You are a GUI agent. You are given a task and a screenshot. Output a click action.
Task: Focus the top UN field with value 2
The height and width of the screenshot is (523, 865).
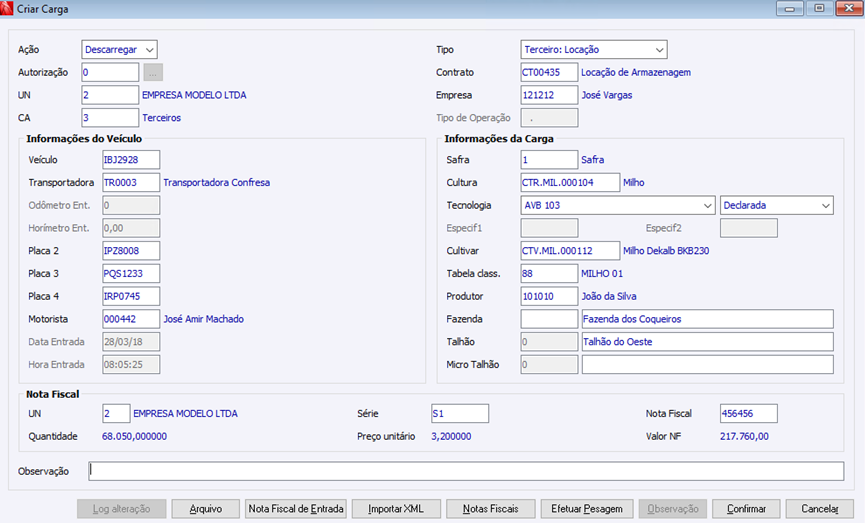click(110, 95)
